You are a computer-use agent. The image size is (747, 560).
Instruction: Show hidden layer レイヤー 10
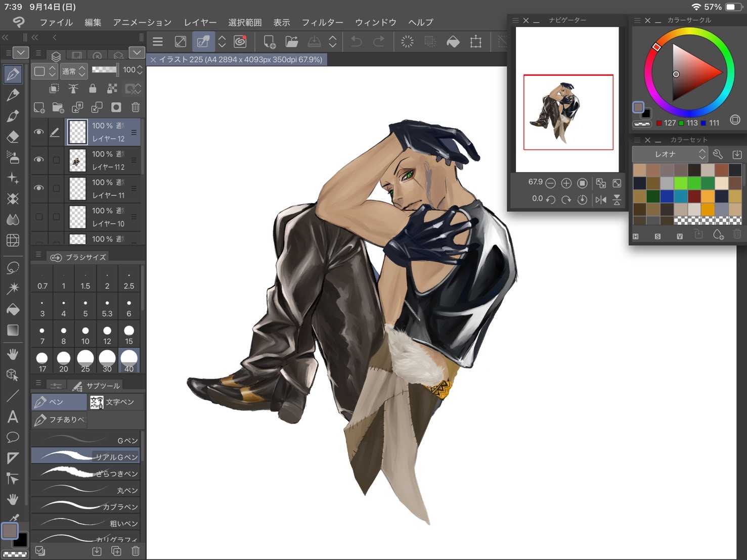click(39, 216)
